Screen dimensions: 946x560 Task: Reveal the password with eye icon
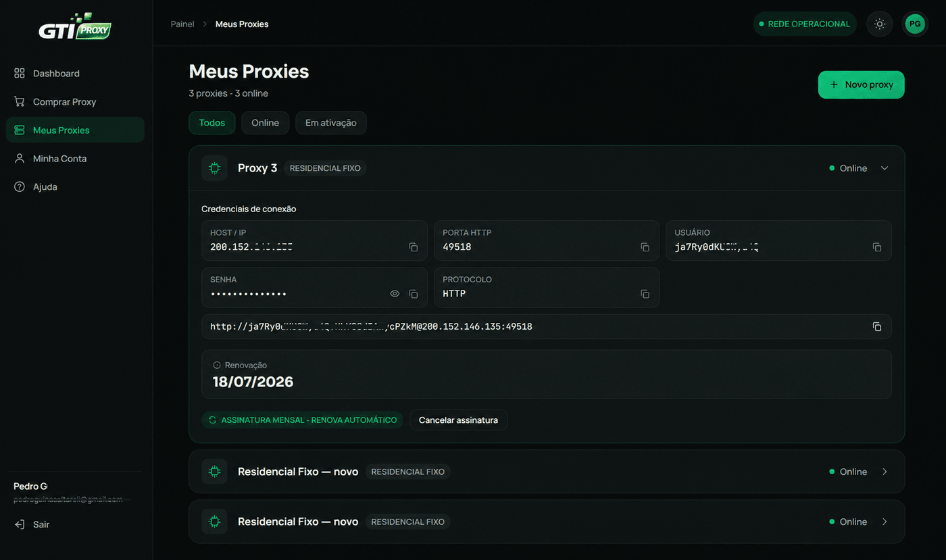point(395,294)
